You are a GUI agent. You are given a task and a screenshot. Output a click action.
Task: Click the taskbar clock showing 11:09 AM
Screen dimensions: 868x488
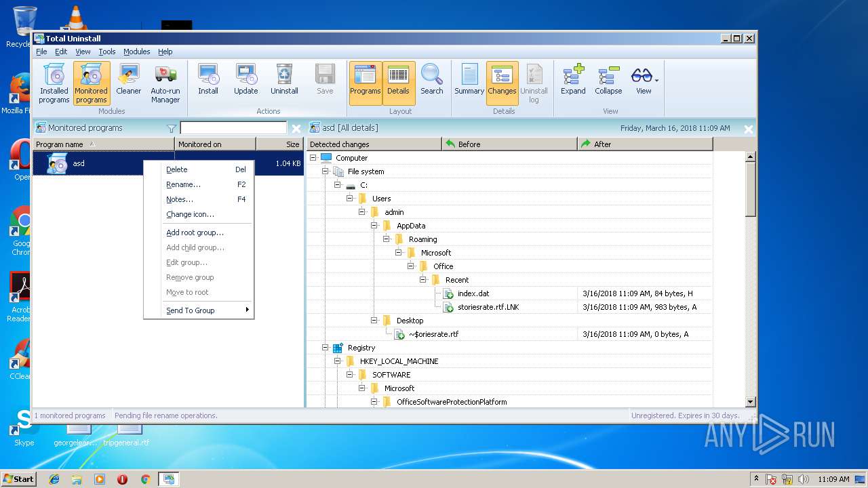tap(833, 479)
